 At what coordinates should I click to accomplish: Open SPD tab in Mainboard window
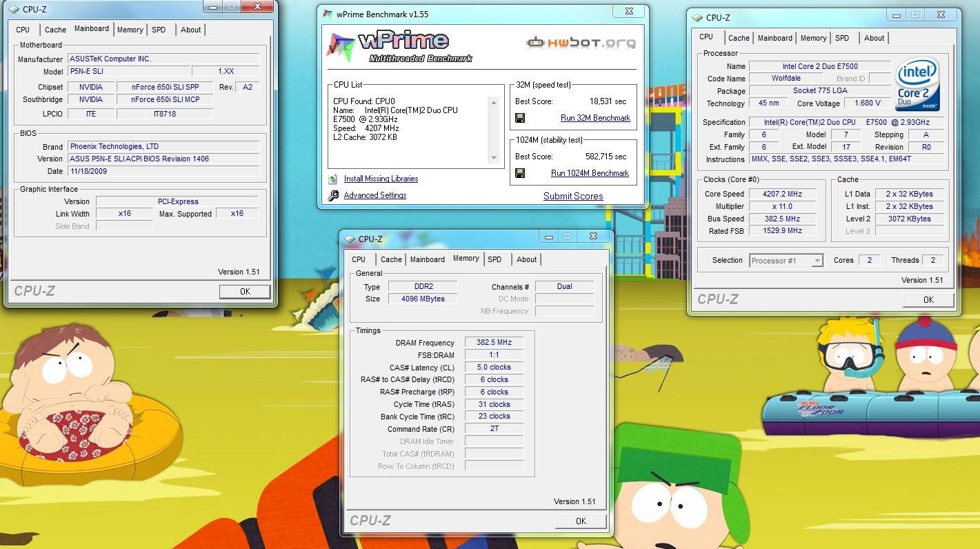pyautogui.click(x=159, y=30)
